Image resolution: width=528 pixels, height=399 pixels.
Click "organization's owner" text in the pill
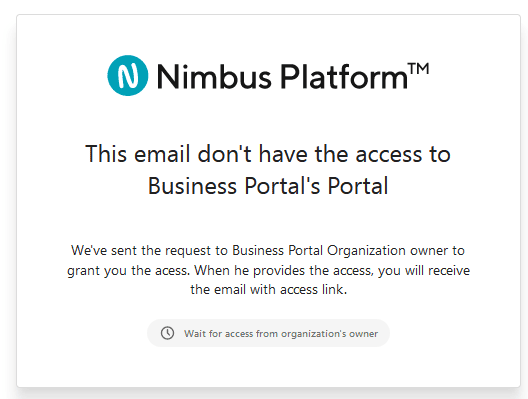(329, 334)
